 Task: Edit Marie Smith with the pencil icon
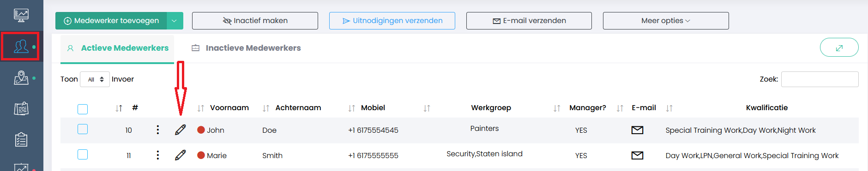(181, 155)
